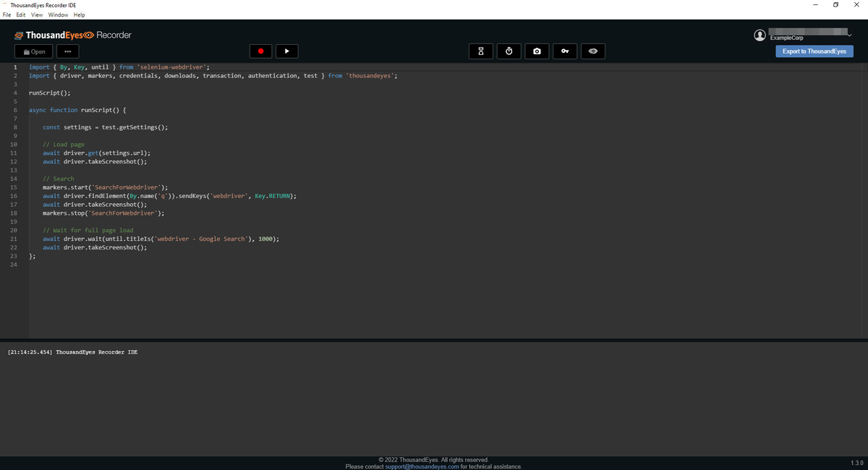Viewport: 868px width, 470px height.
Task: Click the markers.start('SearchForWebdriver') line
Action: [x=105, y=187]
